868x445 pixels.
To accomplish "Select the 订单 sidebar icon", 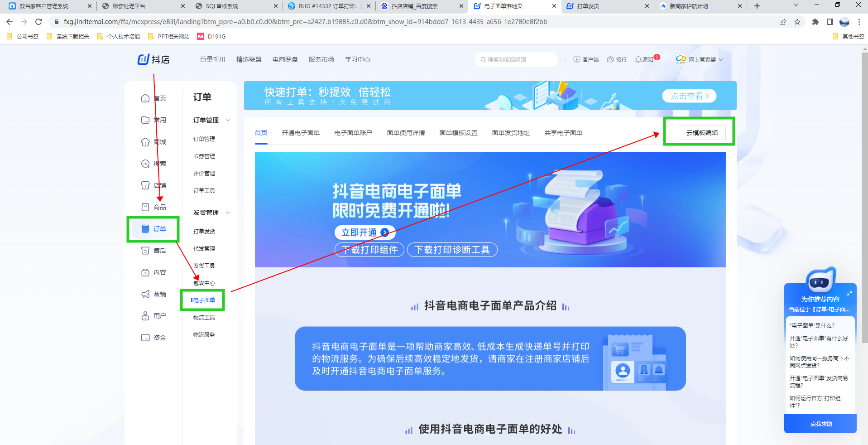I will [145, 229].
